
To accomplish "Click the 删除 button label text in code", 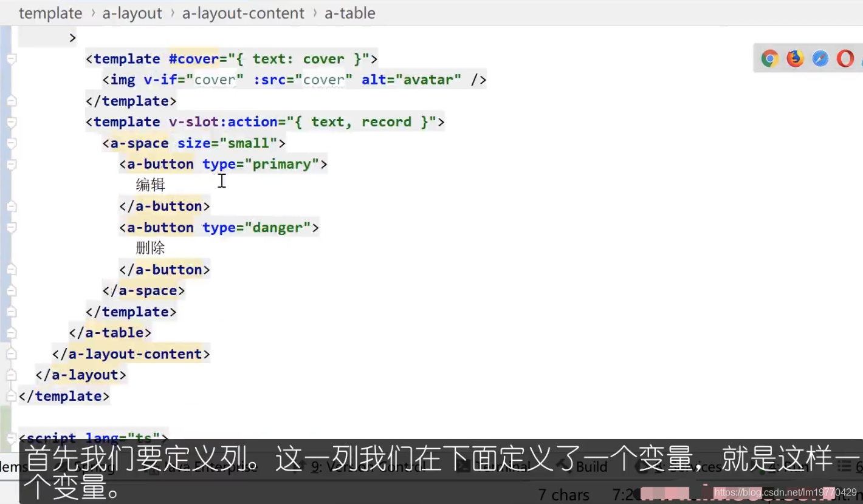I will pos(151,248).
